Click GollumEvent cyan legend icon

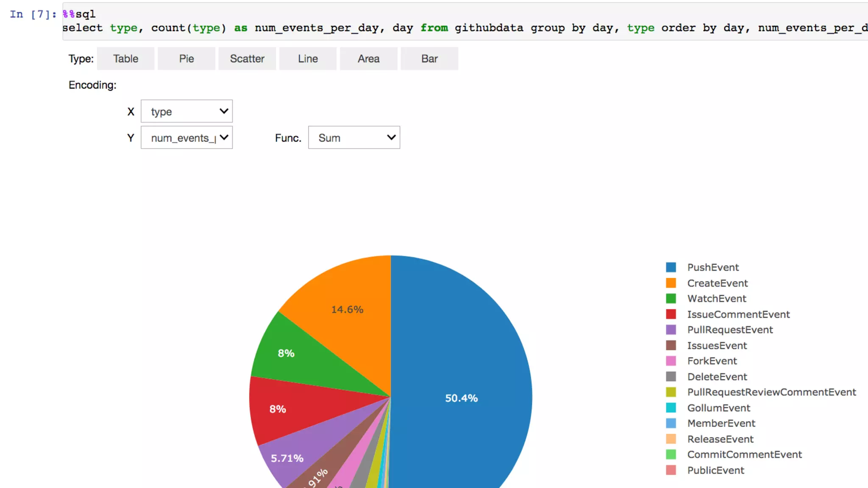[671, 408]
